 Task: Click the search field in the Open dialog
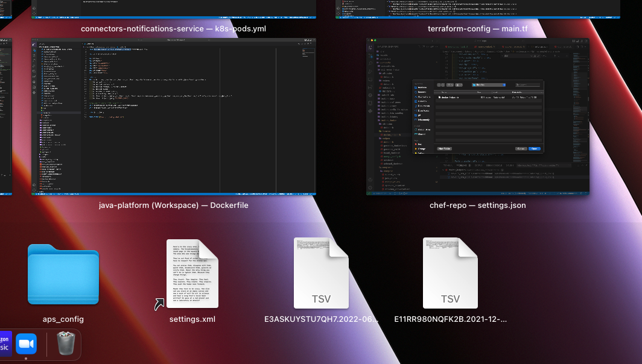coord(527,85)
